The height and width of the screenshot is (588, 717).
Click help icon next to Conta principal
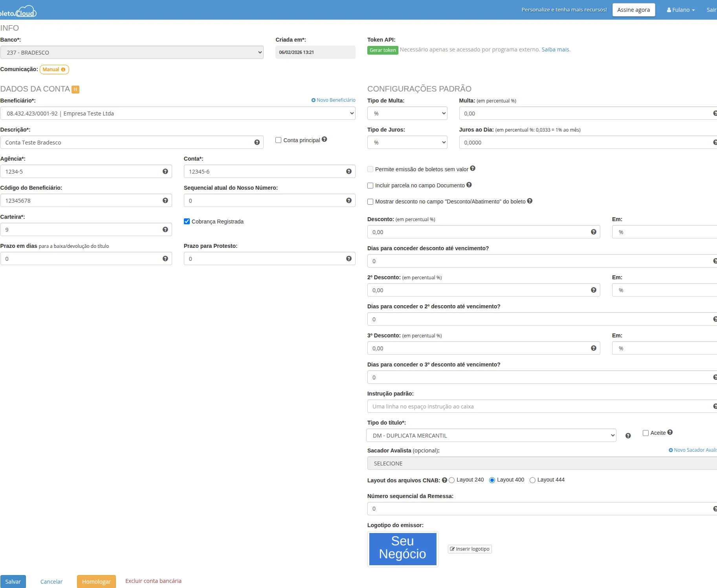[x=324, y=139]
